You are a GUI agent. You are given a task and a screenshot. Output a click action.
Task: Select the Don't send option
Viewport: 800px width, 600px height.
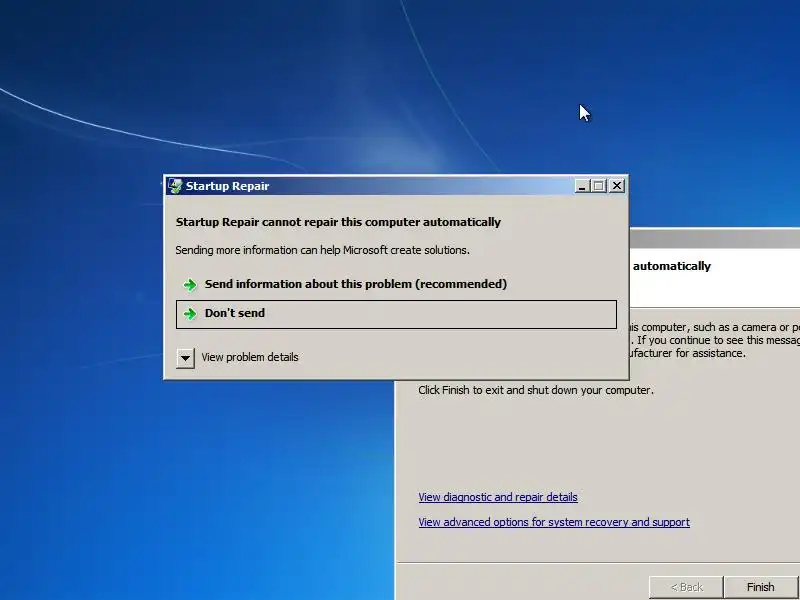[x=396, y=314]
